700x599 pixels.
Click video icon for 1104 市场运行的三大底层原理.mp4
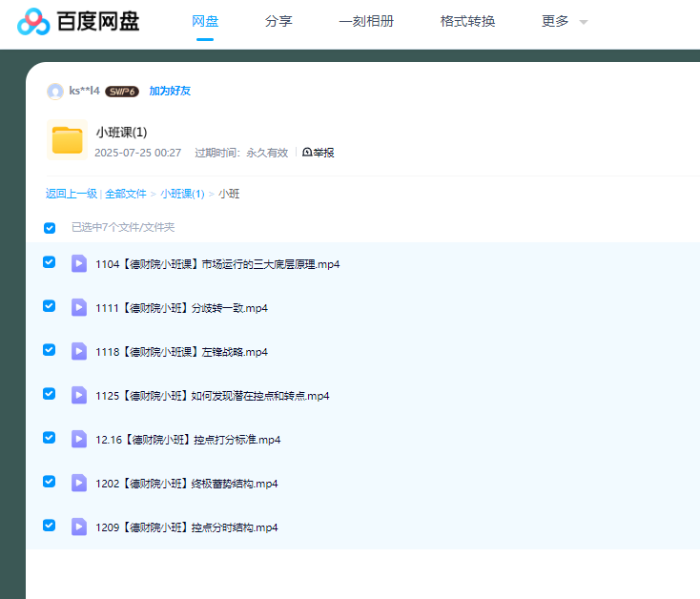(x=79, y=263)
